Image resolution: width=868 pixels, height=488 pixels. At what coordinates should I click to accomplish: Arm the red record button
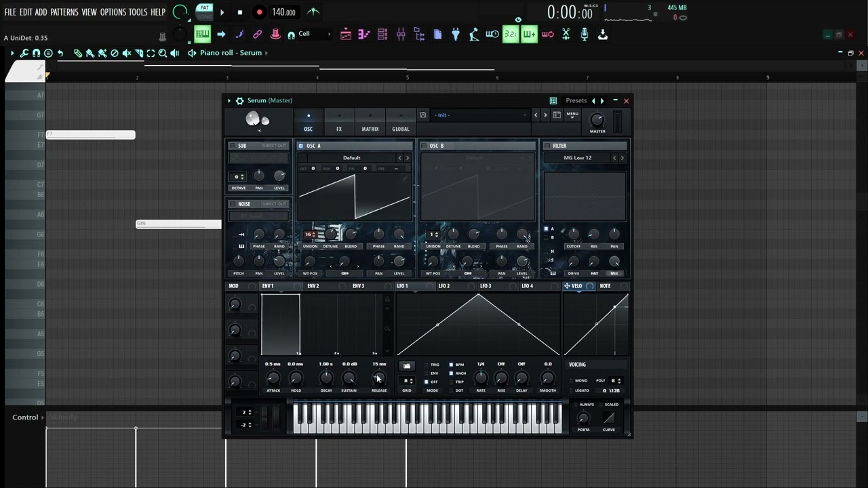259,12
